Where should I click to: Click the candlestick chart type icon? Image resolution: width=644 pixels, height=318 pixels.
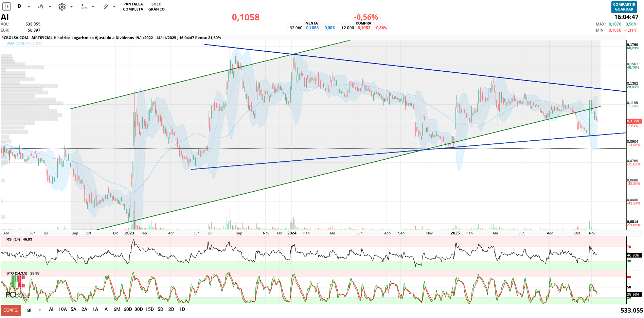(x=41, y=6)
